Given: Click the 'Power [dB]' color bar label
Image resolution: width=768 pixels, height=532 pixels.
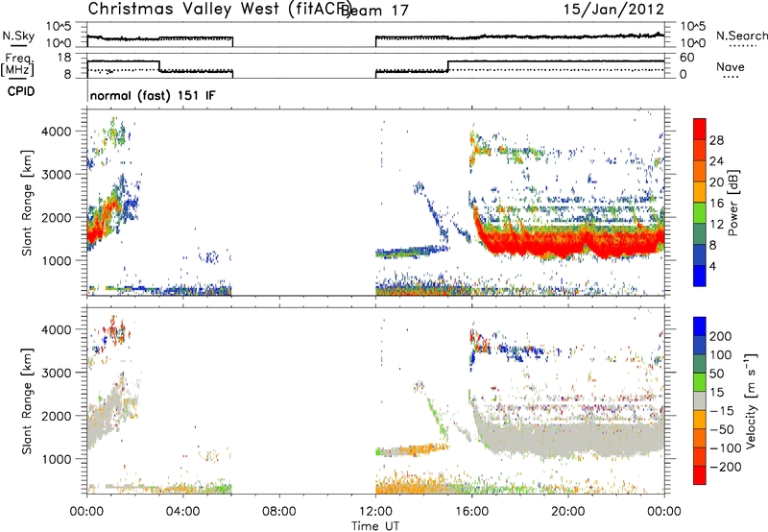Looking at the screenshot, I should tap(732, 203).
